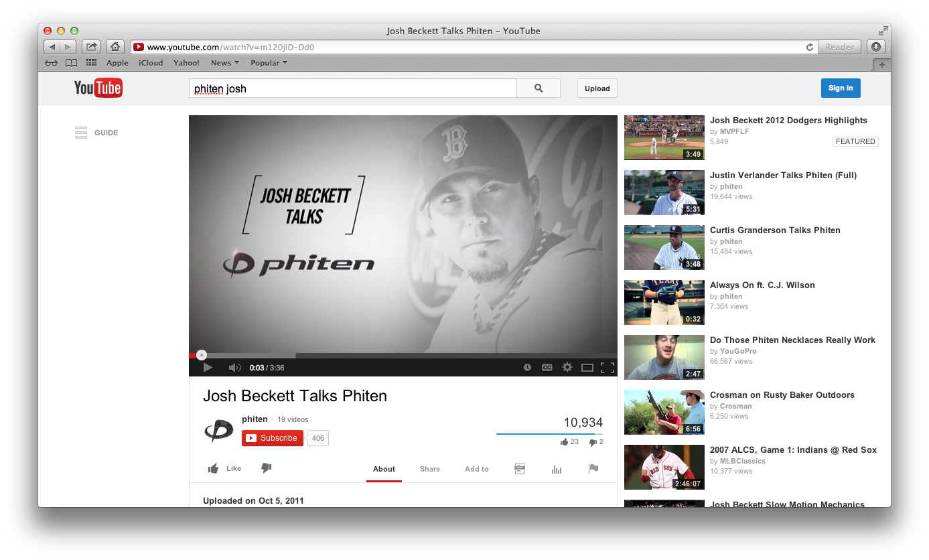Switch to the Share tab
Viewport: 929px width, 560px height.
pos(430,469)
